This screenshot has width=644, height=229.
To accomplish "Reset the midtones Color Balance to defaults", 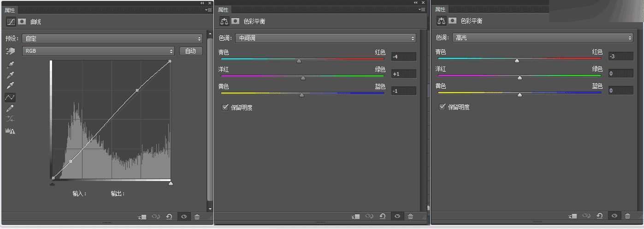I will click(x=383, y=216).
